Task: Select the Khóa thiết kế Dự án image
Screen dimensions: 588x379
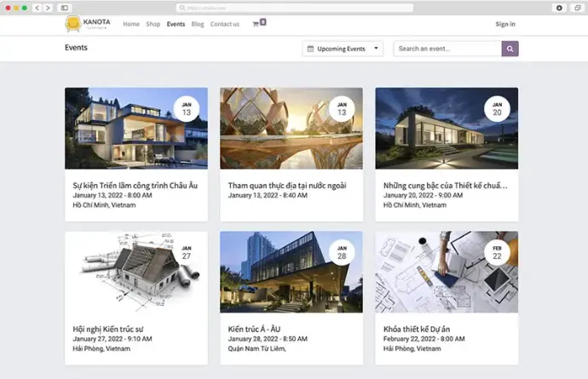Action: [x=447, y=272]
